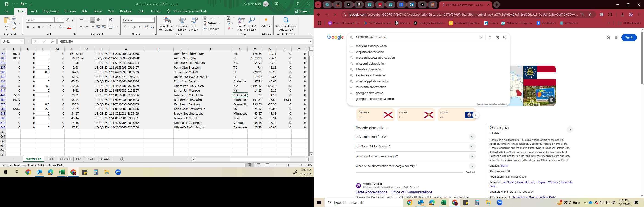Image resolution: width=644 pixels, height=207 pixels.
Task: Open 'State Abbreviations - Office of Communications' link
Action: 394,192
